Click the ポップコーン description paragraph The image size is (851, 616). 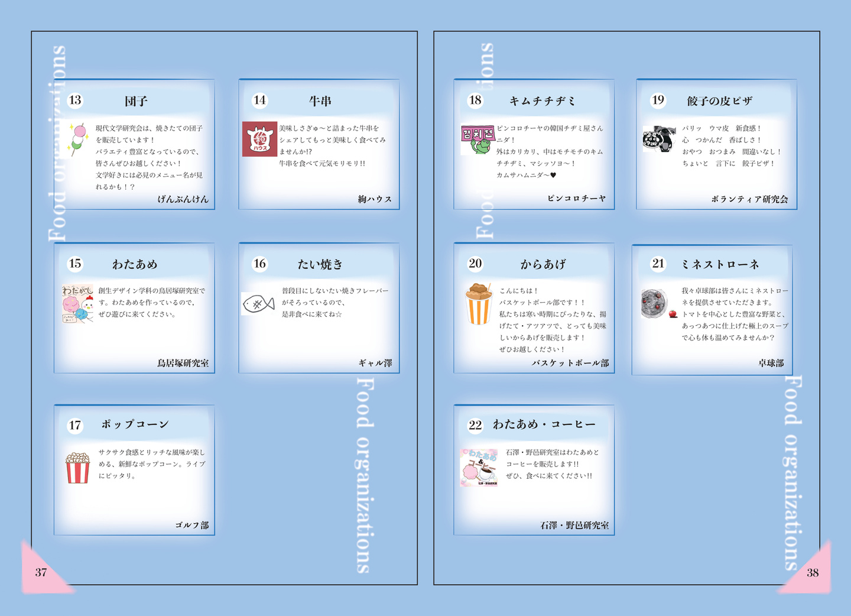(152, 464)
